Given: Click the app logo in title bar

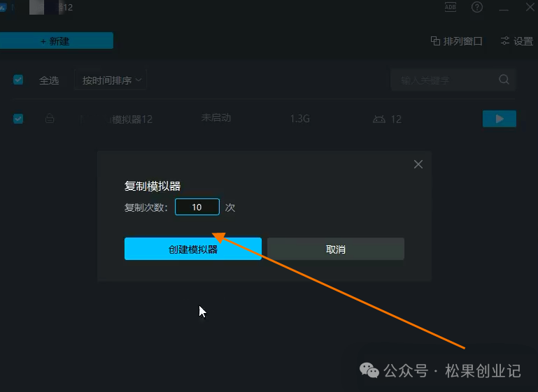Looking at the screenshot, I should tap(3, 7).
